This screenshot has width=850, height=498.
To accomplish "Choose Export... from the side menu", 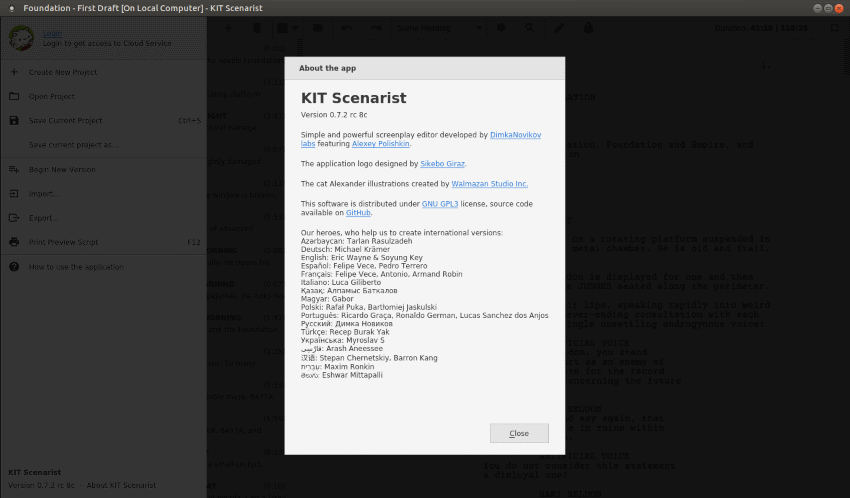I will (x=44, y=218).
